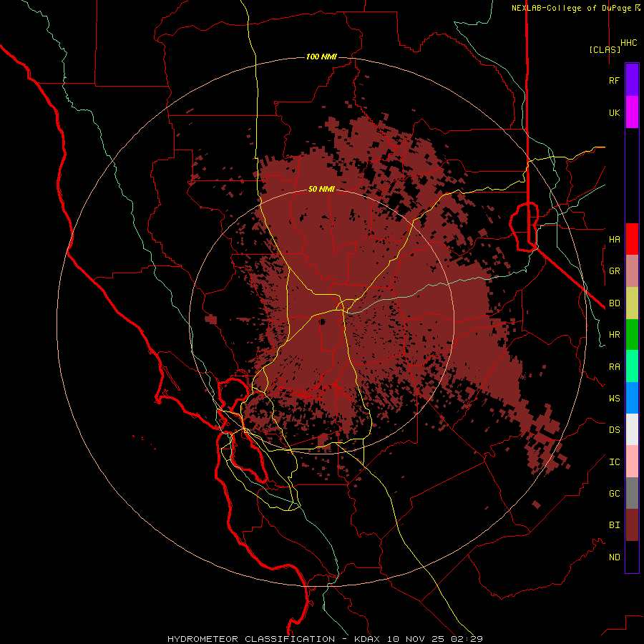
Task: Click the 'ND' legend label
Action: coord(614,557)
